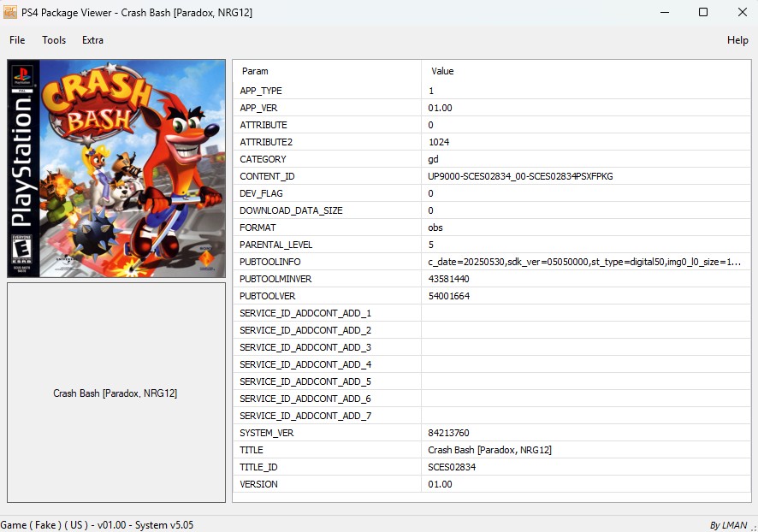Click the Value column header

442,71
